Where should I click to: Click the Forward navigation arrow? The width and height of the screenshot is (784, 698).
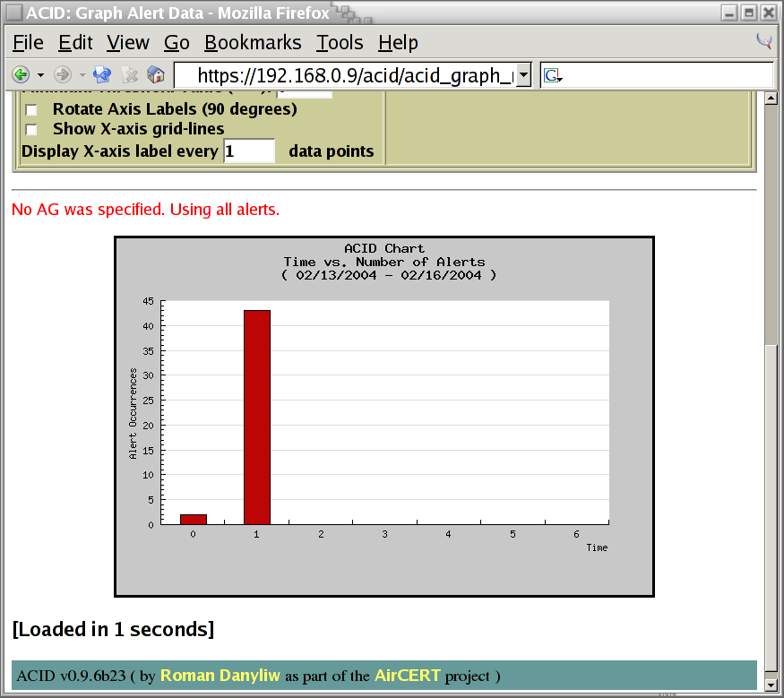tap(62, 74)
